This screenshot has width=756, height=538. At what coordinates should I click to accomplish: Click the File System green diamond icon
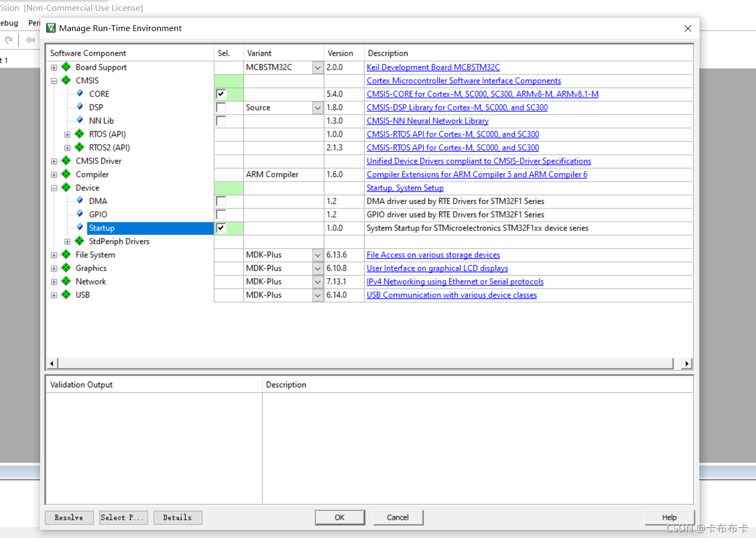[x=66, y=254]
